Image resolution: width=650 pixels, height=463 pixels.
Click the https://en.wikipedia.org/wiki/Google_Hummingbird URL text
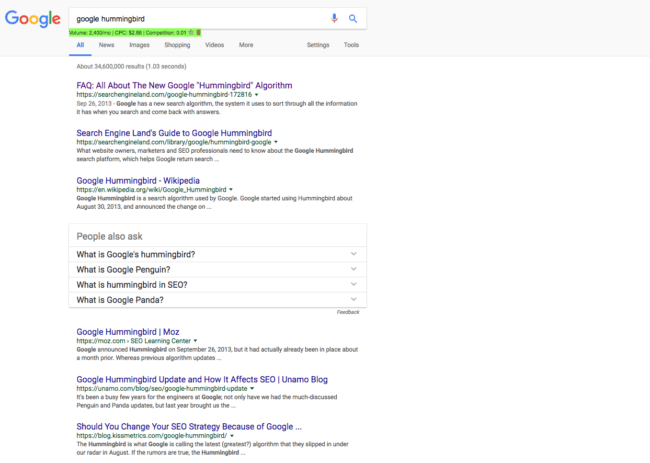click(151, 190)
